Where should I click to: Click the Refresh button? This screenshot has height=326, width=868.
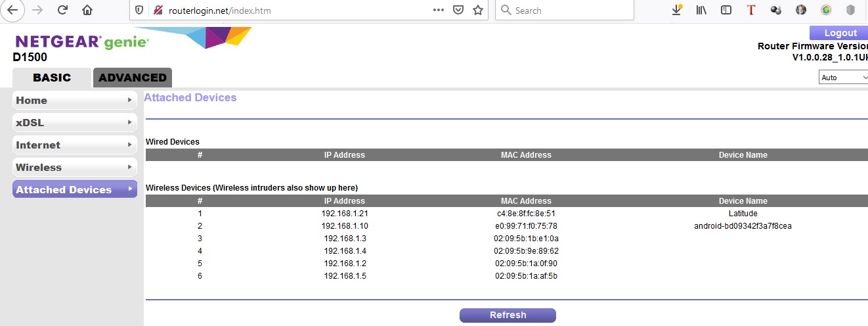tap(508, 315)
